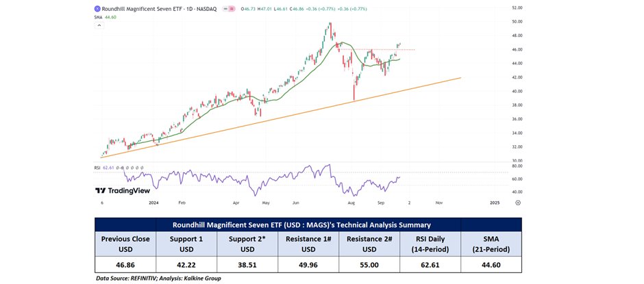The width and height of the screenshot is (644, 284).
Task: Select the RSI 62.61 indicator label
Action: click(x=104, y=168)
